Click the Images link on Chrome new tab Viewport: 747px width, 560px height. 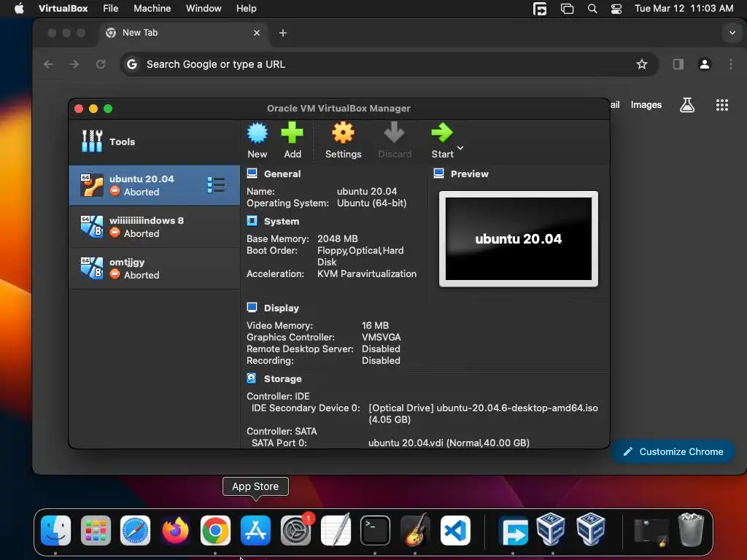point(646,105)
